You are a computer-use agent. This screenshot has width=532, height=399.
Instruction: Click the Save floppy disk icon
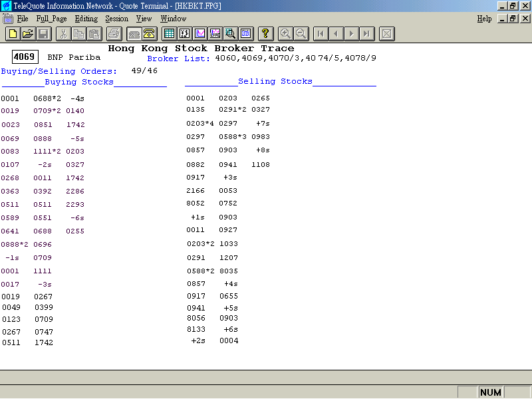point(44,34)
